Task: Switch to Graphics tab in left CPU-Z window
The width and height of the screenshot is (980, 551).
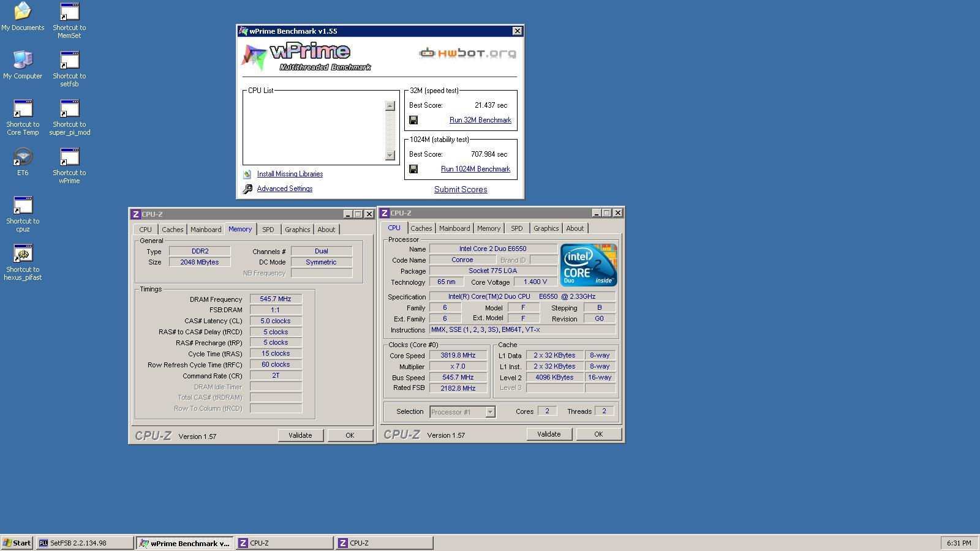Action: [x=297, y=230]
